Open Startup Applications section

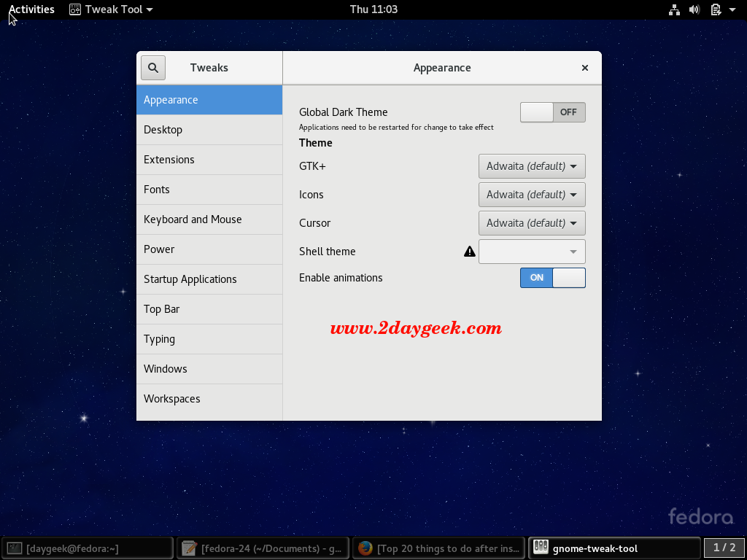tap(209, 279)
